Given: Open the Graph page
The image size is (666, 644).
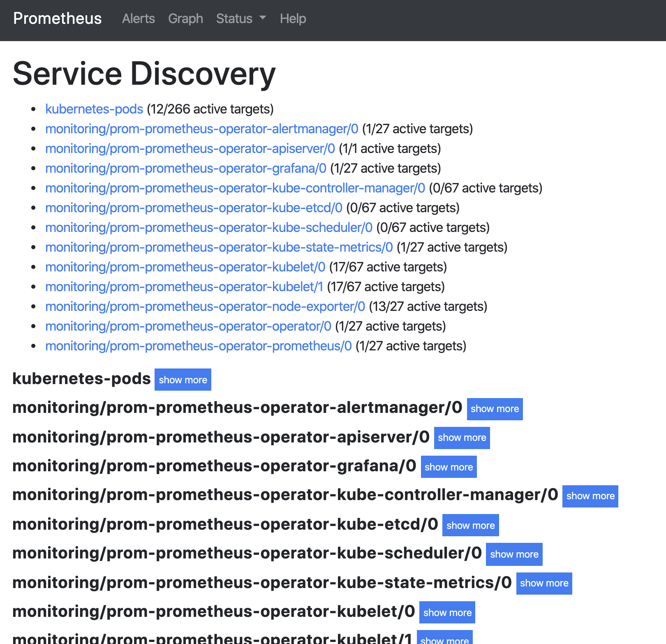Looking at the screenshot, I should pos(185,19).
